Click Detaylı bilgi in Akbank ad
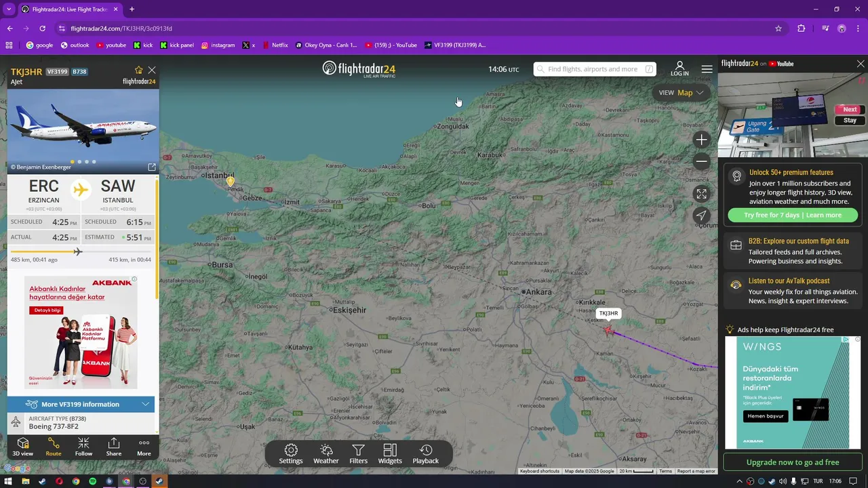The image size is (868, 488). (47, 310)
